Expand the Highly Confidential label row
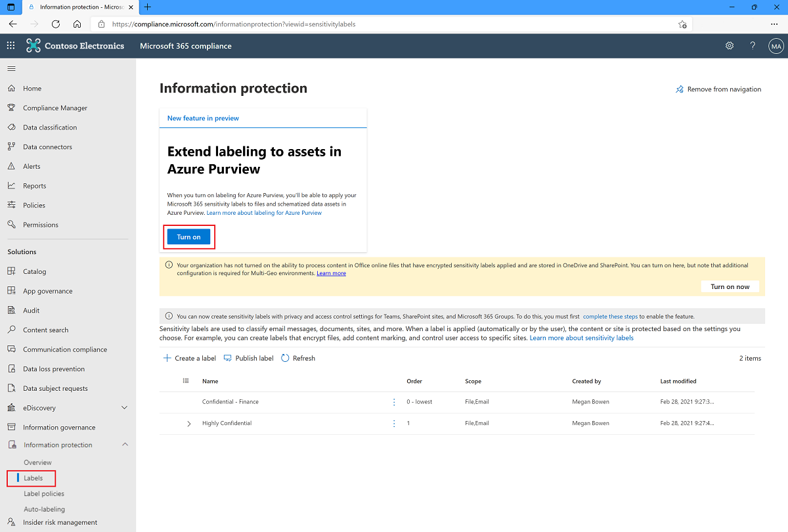 pos(189,424)
